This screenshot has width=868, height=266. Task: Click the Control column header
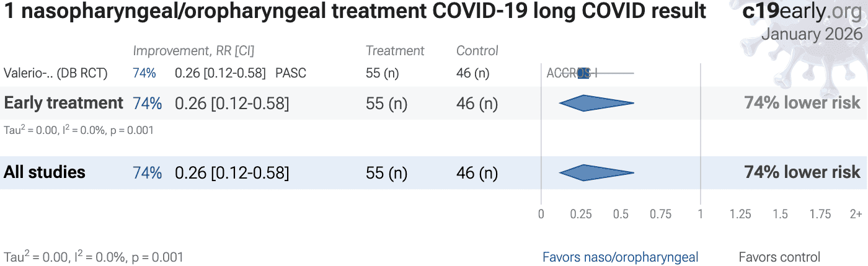click(x=477, y=51)
